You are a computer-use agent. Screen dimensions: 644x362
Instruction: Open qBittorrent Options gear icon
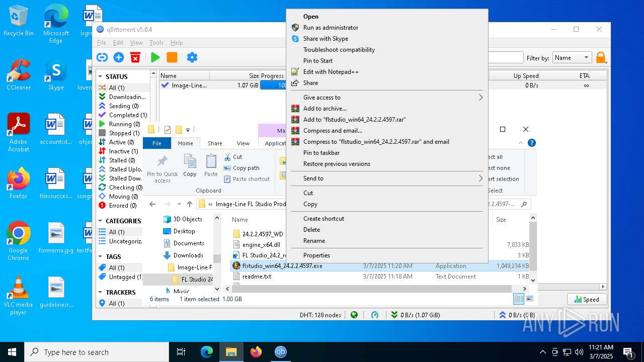192,57
